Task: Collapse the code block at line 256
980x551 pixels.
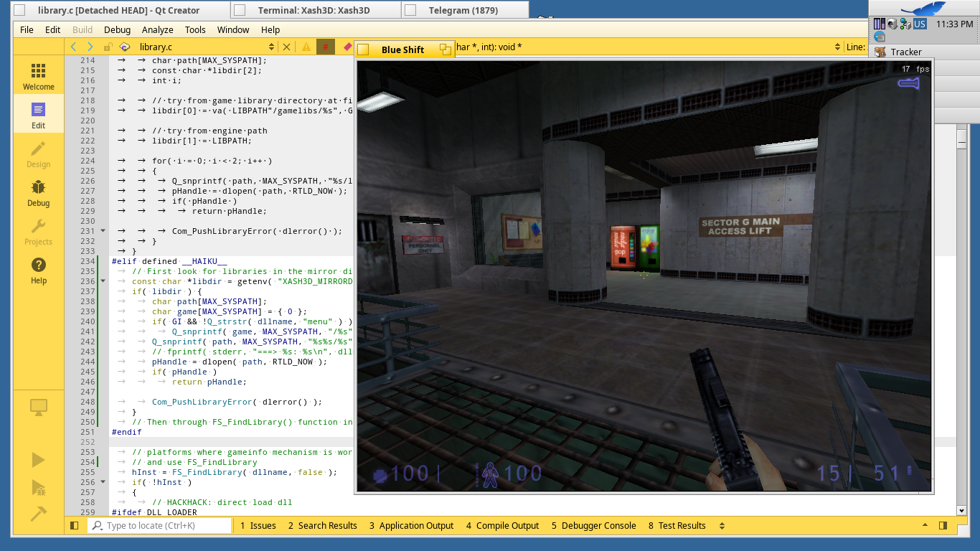Action: click(103, 482)
